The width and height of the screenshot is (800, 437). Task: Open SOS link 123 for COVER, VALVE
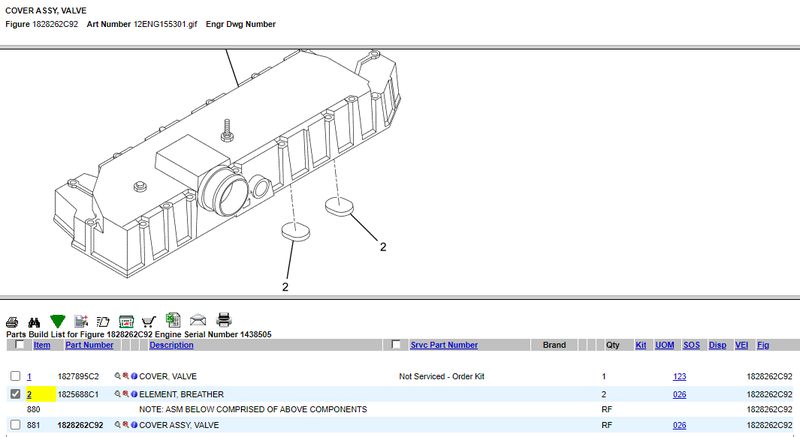click(679, 376)
